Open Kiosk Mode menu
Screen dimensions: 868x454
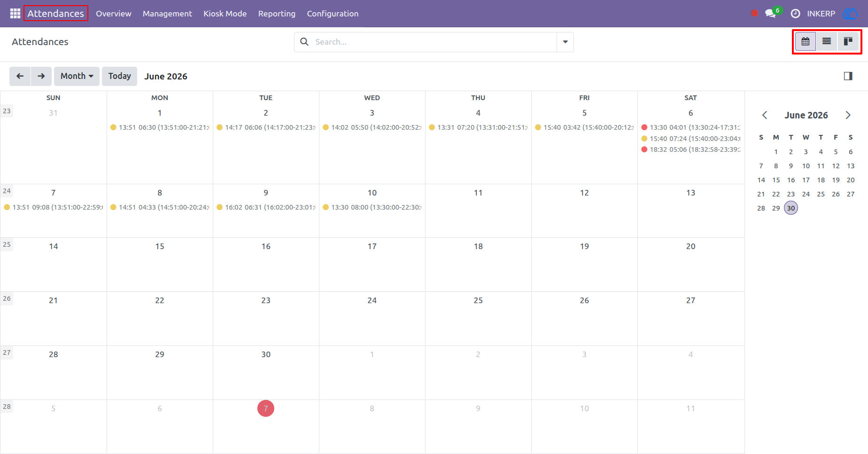point(225,14)
